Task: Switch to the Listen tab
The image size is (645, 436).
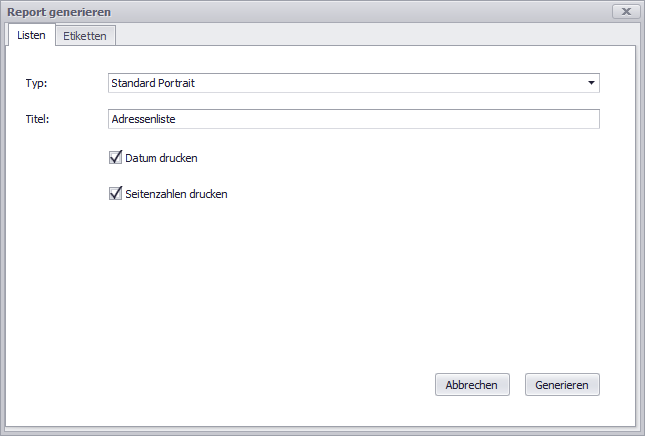Action: click(31, 35)
